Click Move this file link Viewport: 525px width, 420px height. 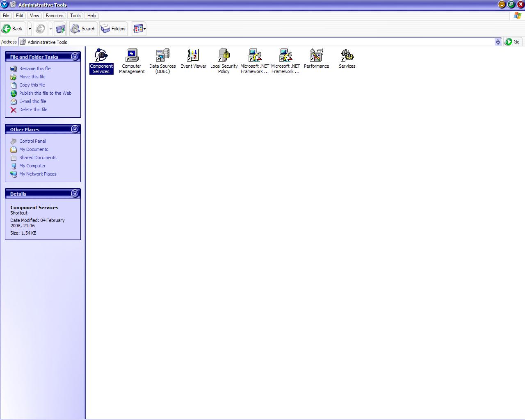(x=32, y=77)
